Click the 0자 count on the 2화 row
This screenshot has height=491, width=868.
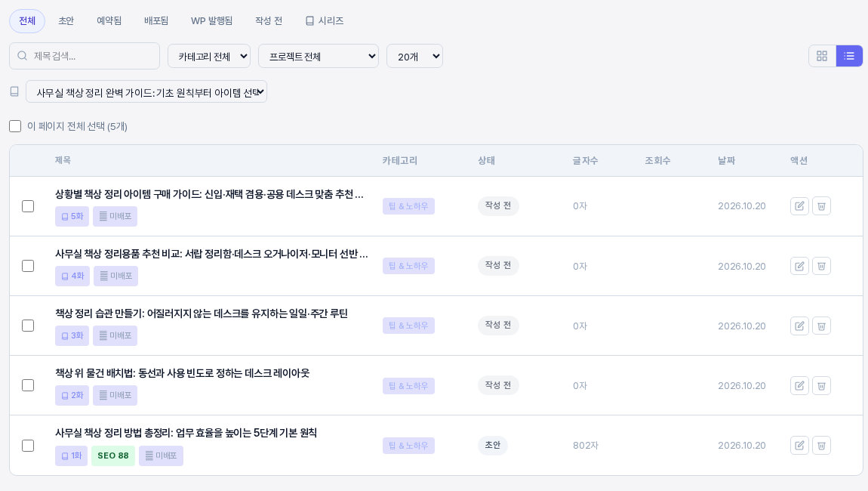580,386
